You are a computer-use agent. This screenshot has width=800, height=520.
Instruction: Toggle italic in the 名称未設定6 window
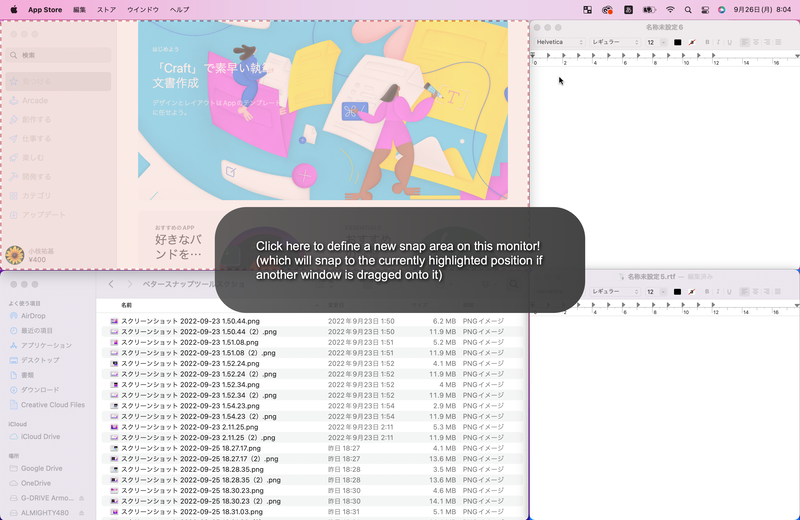pos(718,42)
